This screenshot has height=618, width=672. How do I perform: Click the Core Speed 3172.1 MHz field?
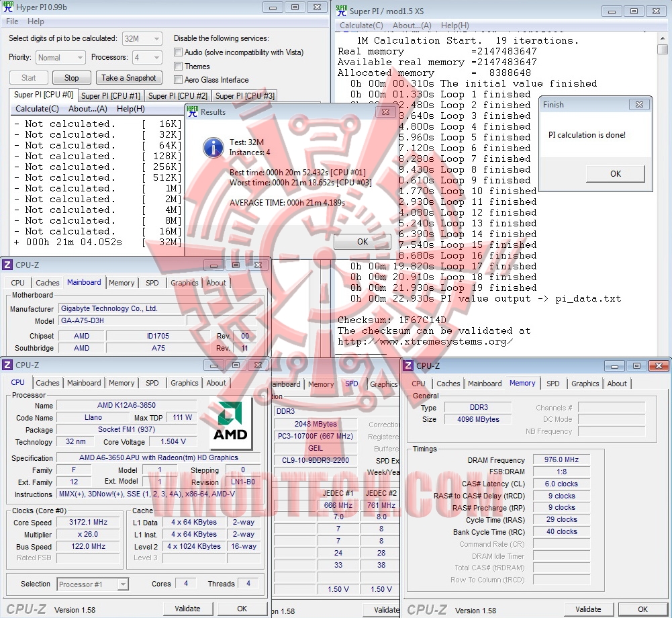(x=89, y=522)
